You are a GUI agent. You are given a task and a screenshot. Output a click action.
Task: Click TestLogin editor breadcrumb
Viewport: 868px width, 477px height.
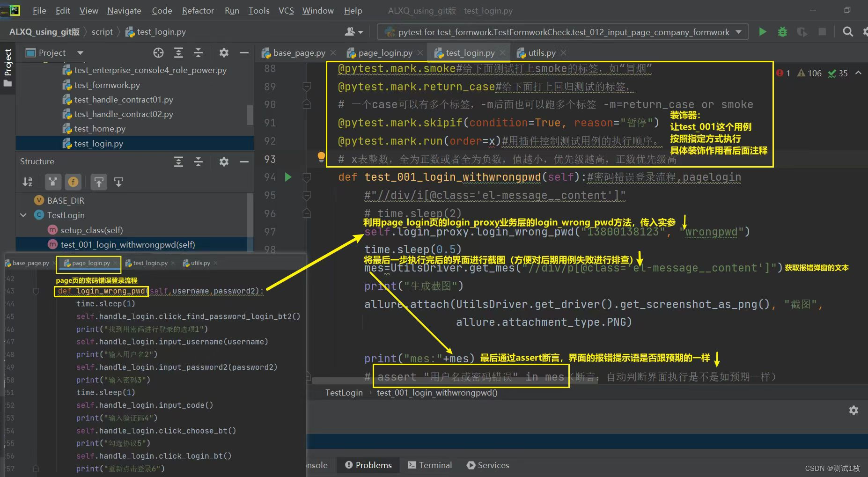tap(344, 393)
